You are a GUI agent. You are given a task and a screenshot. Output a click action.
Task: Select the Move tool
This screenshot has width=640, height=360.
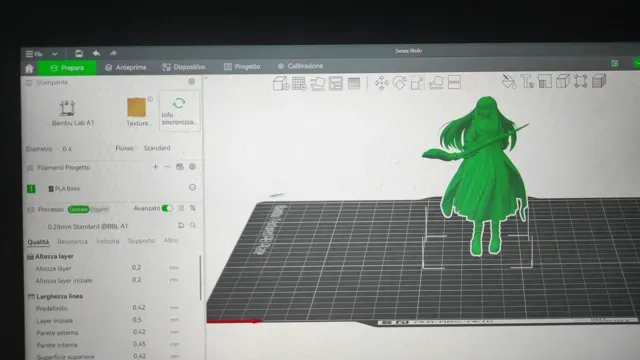382,83
